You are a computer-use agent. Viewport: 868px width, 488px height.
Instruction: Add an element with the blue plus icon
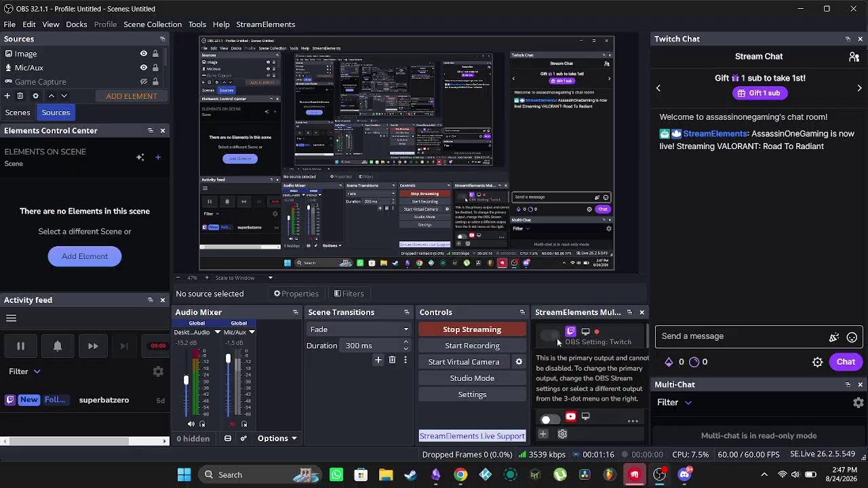coord(158,157)
